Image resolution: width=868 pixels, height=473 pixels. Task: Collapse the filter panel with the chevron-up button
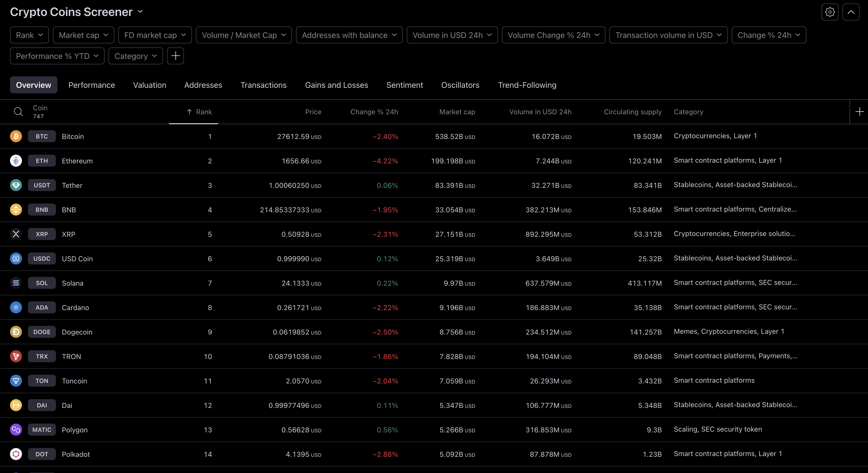click(851, 12)
